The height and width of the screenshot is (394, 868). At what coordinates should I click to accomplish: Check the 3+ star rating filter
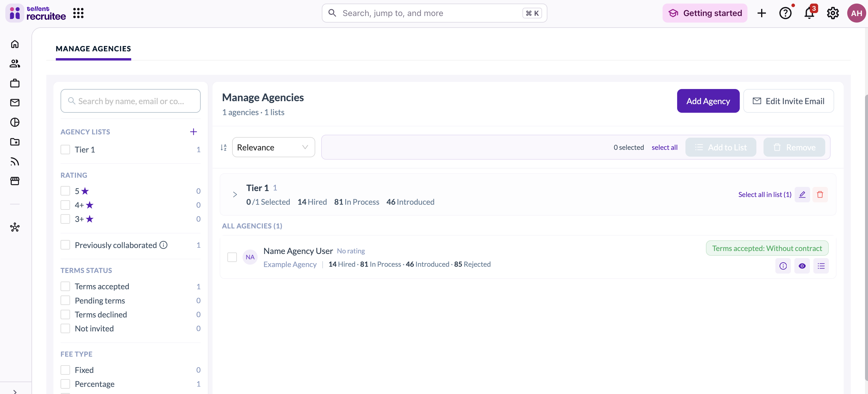point(65,219)
